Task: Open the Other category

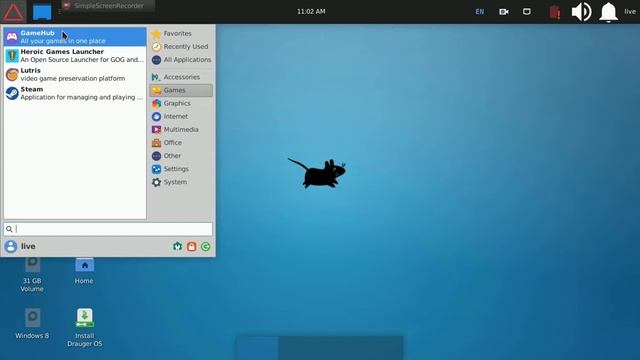Action: (x=181, y=156)
